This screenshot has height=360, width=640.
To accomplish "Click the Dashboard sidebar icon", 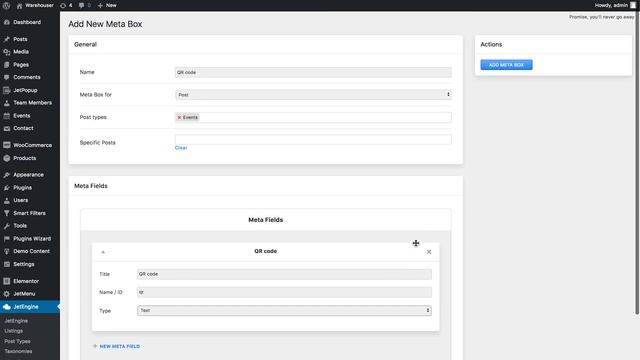I will 7,22.
